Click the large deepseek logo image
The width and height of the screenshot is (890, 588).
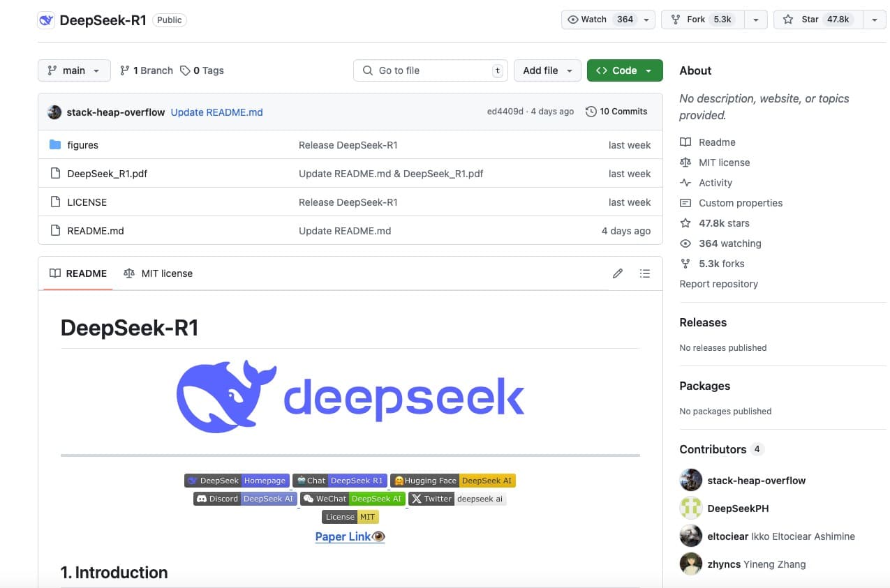pos(350,397)
